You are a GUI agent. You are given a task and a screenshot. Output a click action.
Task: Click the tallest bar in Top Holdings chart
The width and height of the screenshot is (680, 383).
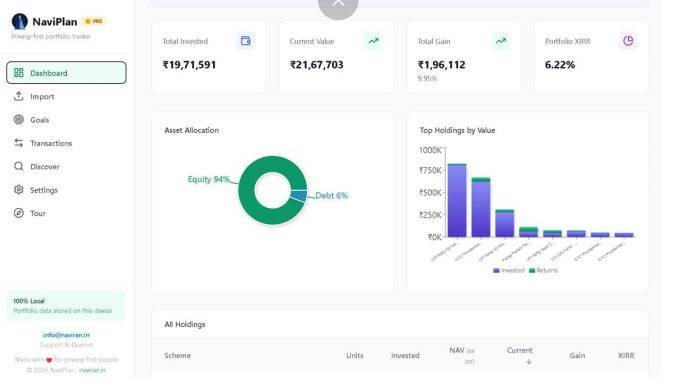point(457,200)
